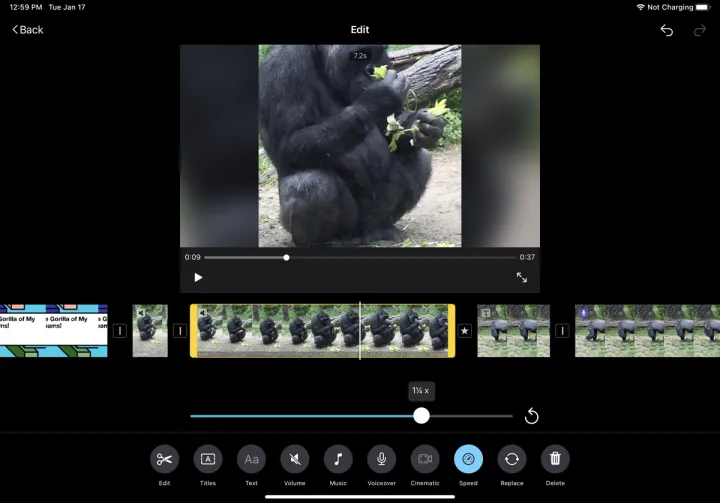Select the title card clip thumbnail

coord(53,331)
